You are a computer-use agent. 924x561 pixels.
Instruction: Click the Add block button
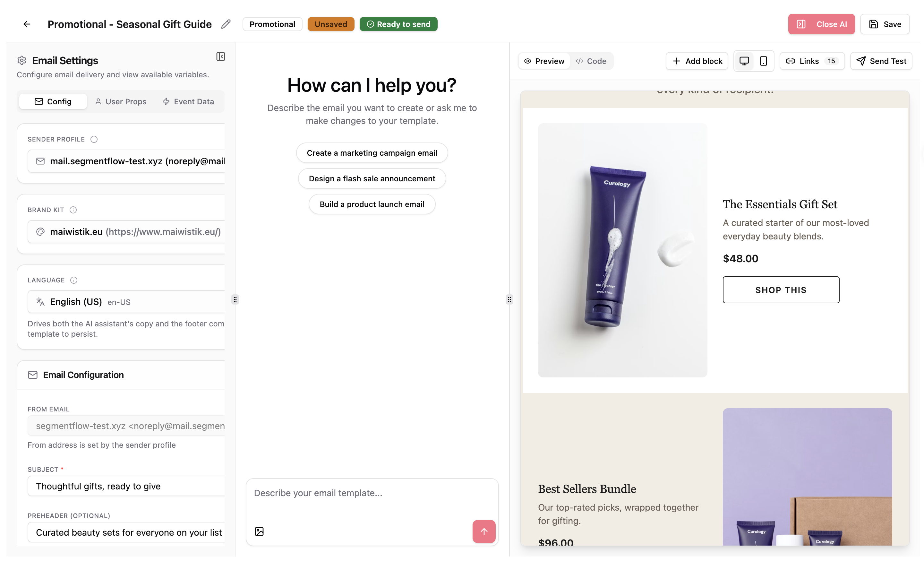pyautogui.click(x=697, y=61)
